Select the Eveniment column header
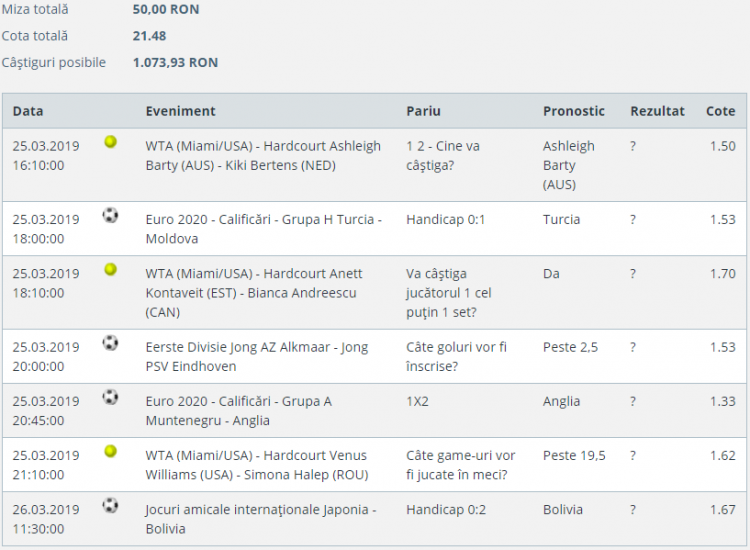Screen dimensions: 750x550 click(x=180, y=111)
